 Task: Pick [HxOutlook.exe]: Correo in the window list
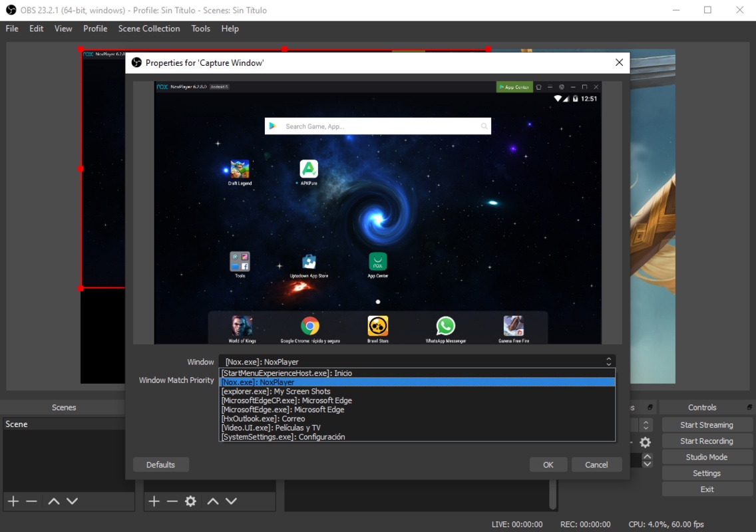click(x=264, y=419)
